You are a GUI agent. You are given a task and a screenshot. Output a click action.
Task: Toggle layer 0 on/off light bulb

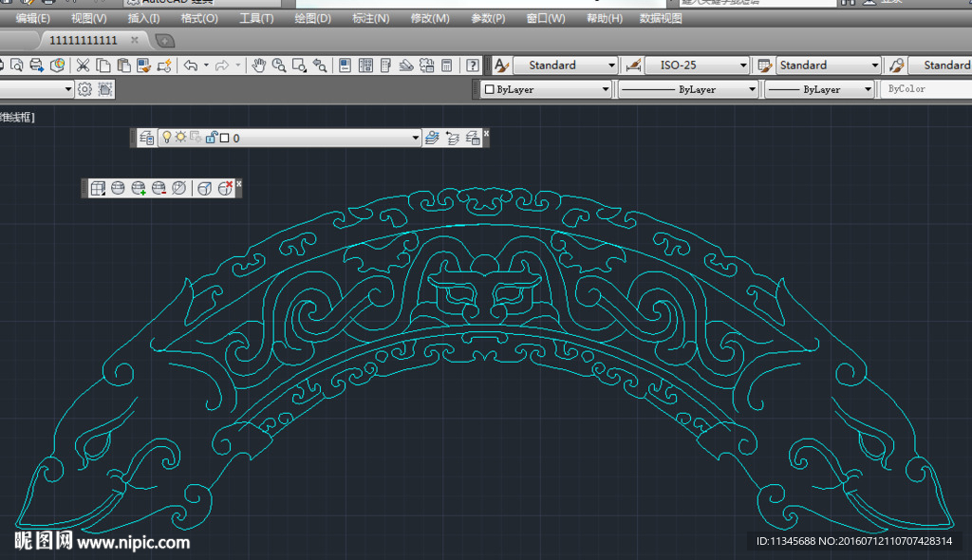point(167,137)
